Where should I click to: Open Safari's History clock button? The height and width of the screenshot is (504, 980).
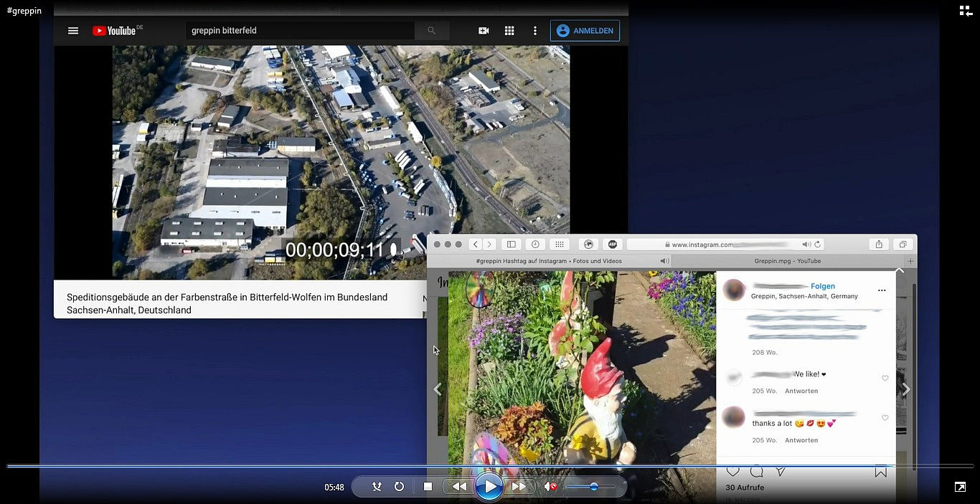point(535,244)
